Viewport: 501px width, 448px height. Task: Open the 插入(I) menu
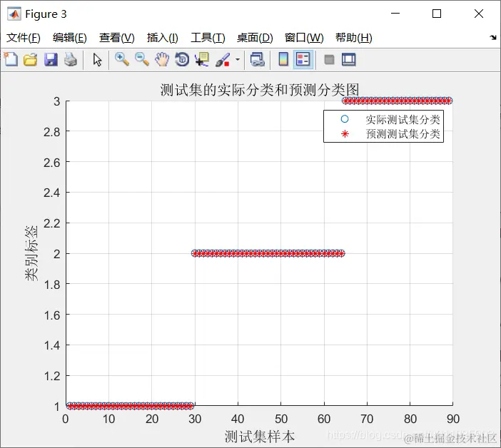pyautogui.click(x=162, y=38)
